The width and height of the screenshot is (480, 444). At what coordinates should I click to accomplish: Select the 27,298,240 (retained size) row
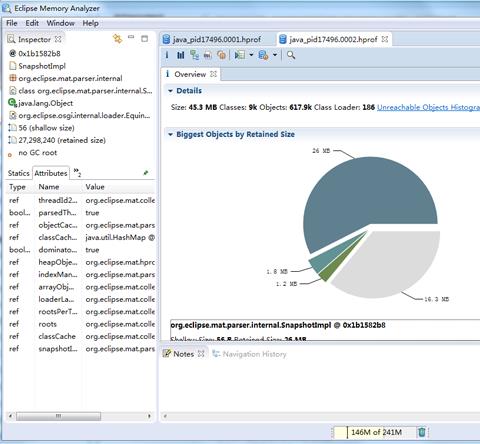tap(62, 140)
